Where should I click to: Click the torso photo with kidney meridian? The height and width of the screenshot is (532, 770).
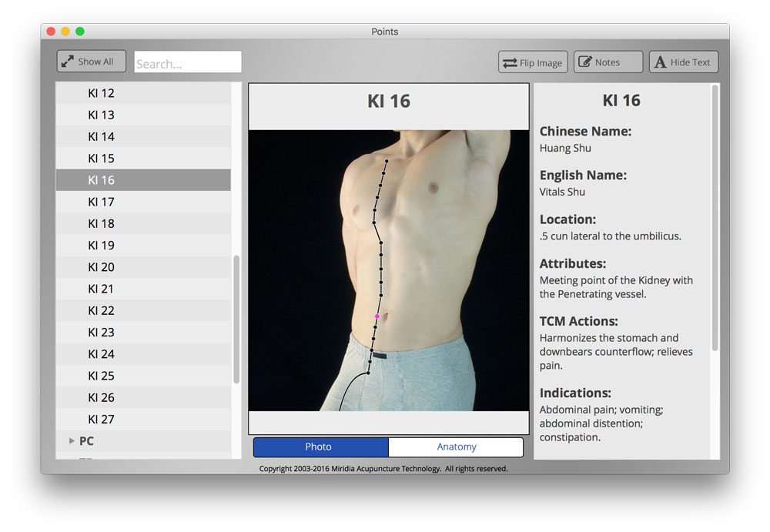[388, 270]
